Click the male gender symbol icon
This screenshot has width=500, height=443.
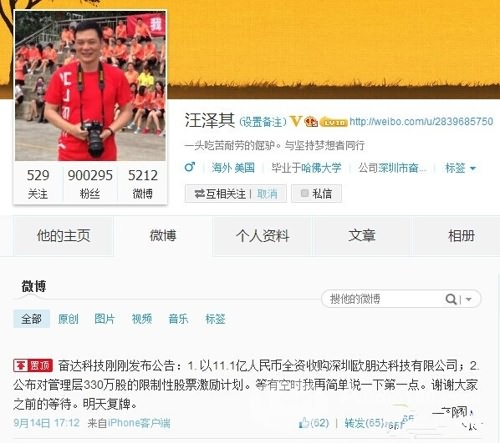190,167
